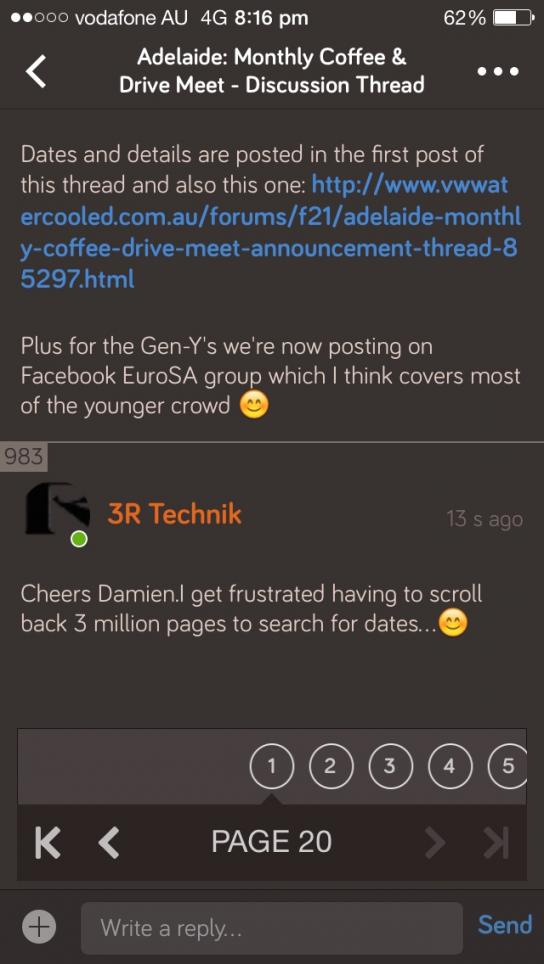Tap the Send button
This screenshot has width=544, height=964.
(505, 925)
